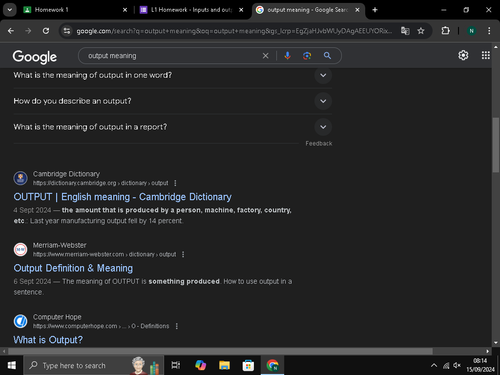
Task: Click the Cambridge Dictionary site favicon
Action: pyautogui.click(x=20, y=178)
